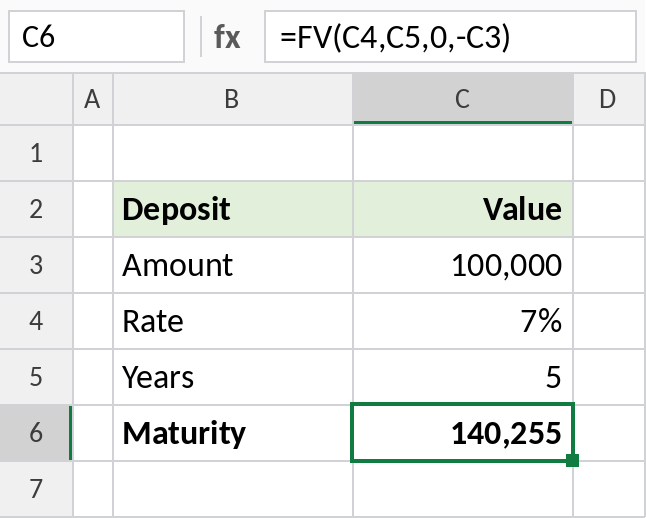Viewport: 646px width, 518px height.
Task: Select empty cell C7
Action: pyautogui.click(x=463, y=490)
